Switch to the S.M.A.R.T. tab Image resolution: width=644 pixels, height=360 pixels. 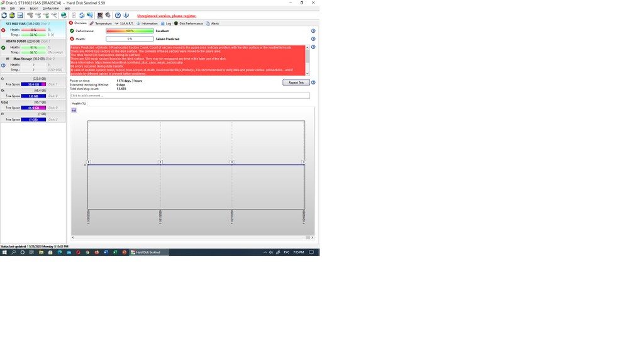point(124,23)
